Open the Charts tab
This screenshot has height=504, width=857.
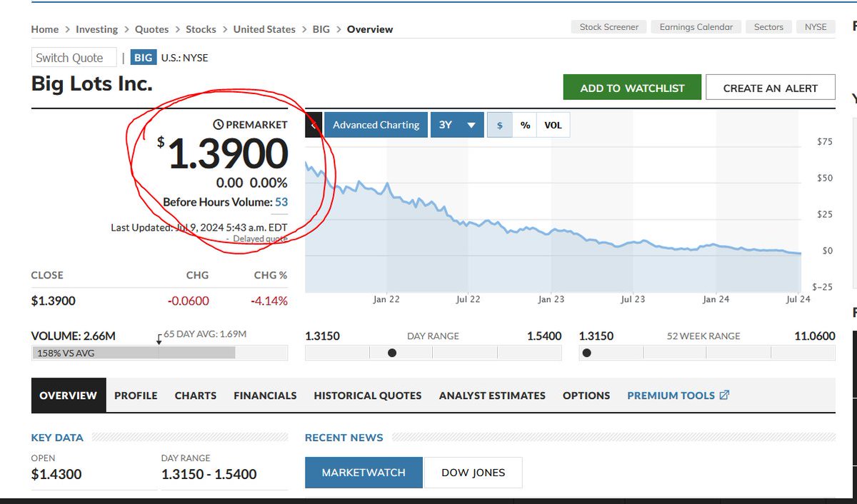pos(196,395)
